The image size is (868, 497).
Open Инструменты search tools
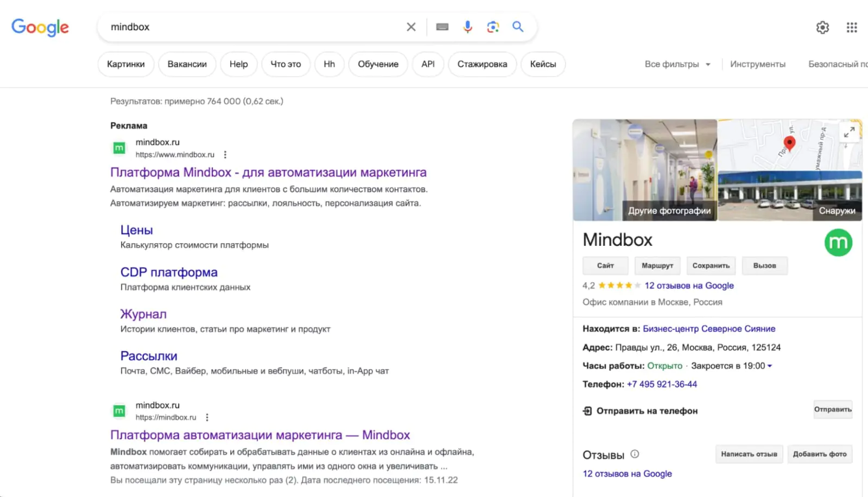coord(757,64)
